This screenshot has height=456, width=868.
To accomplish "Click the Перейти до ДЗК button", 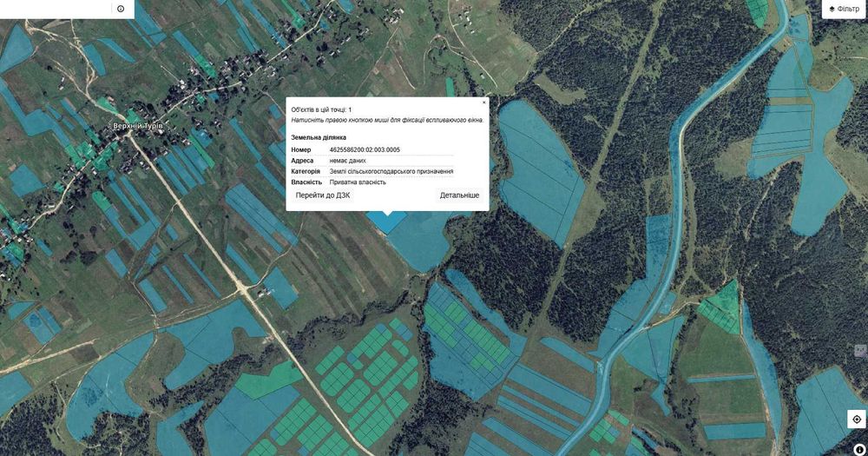I will pos(323,195).
